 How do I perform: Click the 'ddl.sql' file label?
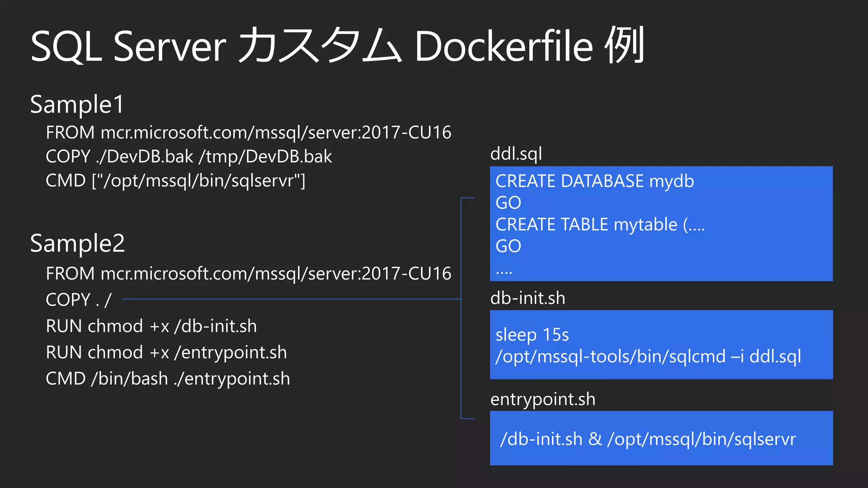click(x=516, y=154)
